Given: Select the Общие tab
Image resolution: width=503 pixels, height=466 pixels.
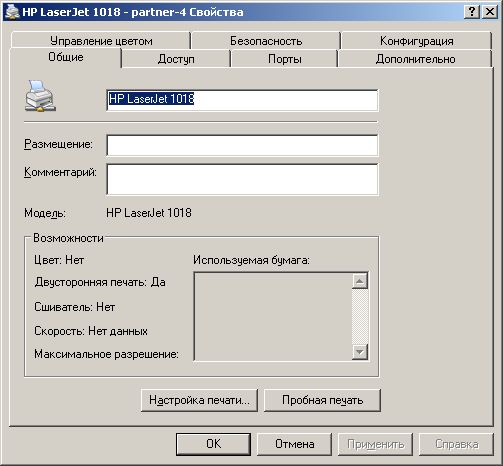Looking at the screenshot, I should 65,57.
